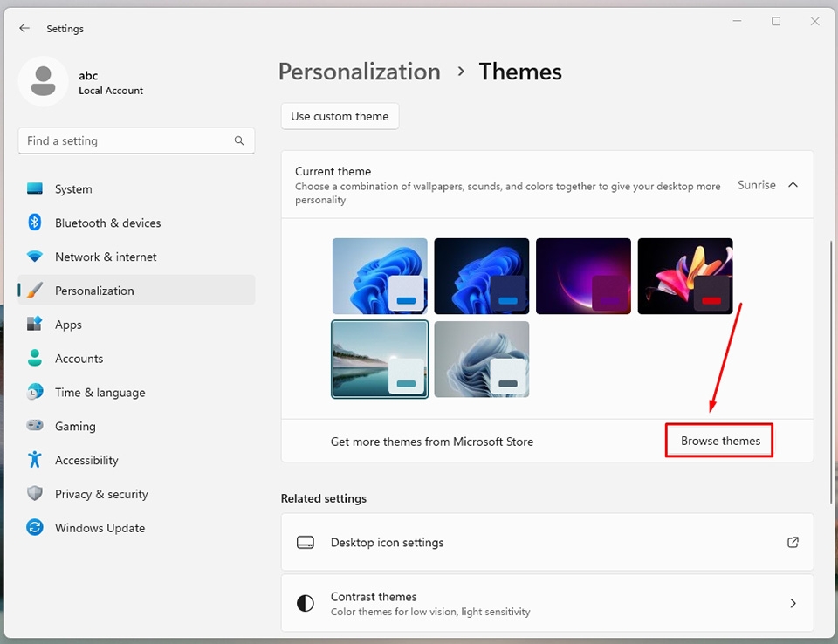
Task: Apply the Windows dark bloom theme
Action: 482,276
